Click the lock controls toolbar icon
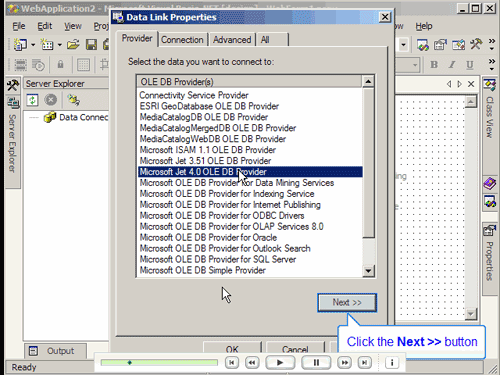 [60, 64]
